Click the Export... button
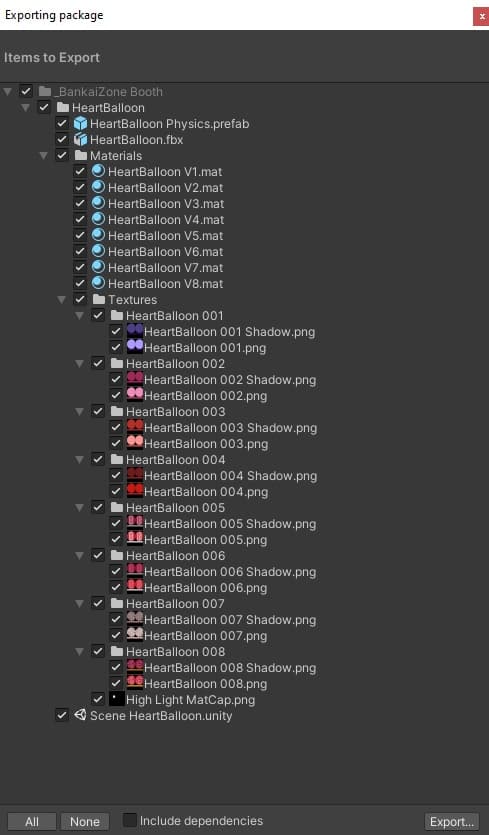The image size is (489, 835). (x=452, y=821)
